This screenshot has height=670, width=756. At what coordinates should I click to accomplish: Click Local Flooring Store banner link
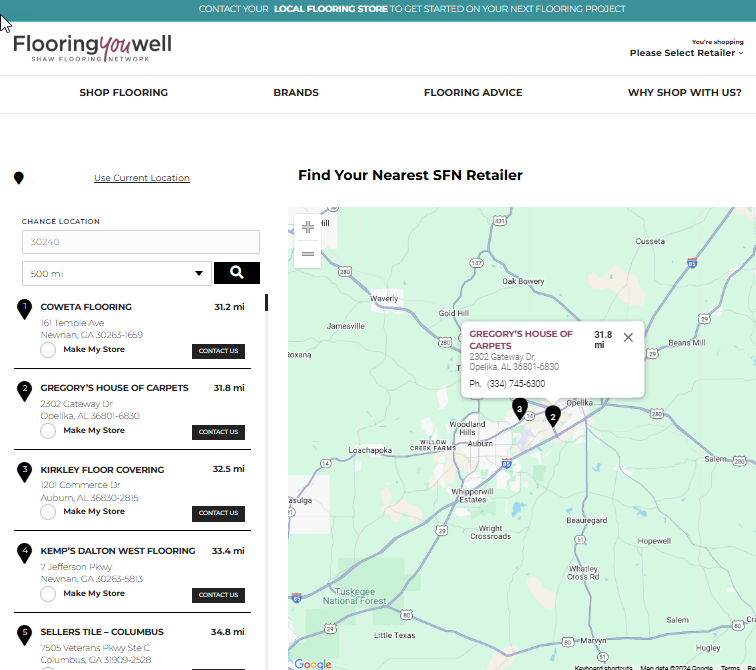click(x=331, y=9)
